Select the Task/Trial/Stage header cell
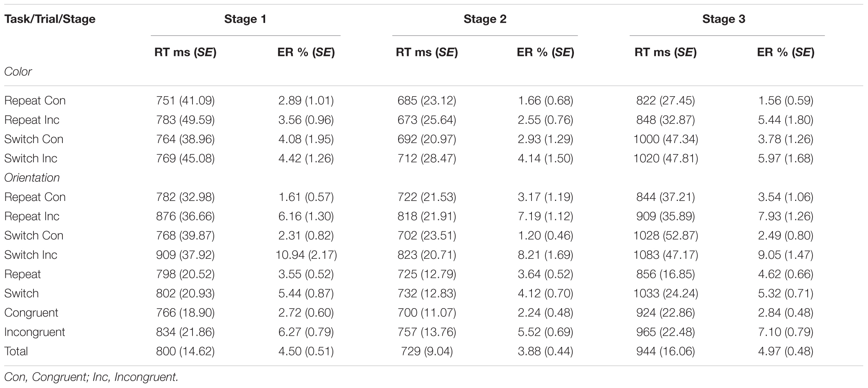The image size is (868, 388). 50,19
